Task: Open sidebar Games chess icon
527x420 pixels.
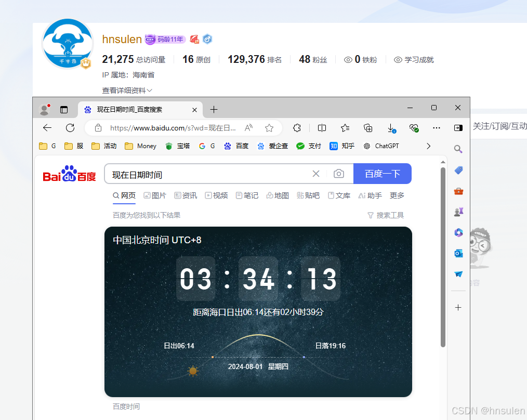Action: 458,212
